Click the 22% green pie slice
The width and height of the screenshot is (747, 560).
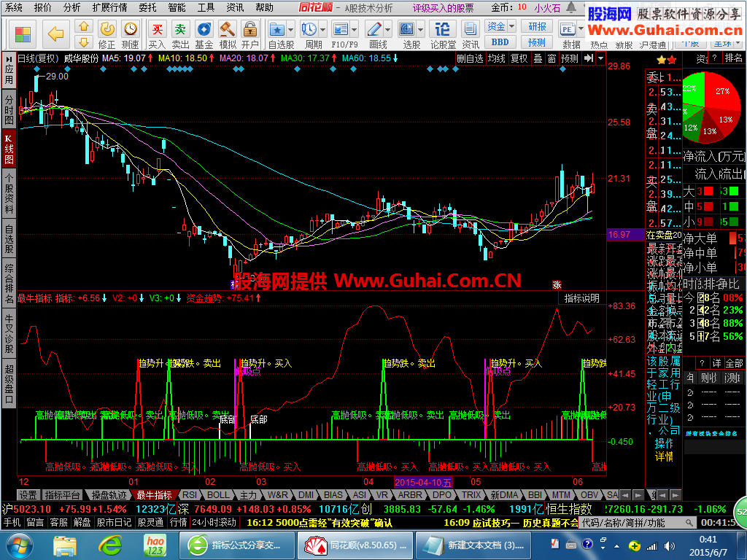point(692,88)
